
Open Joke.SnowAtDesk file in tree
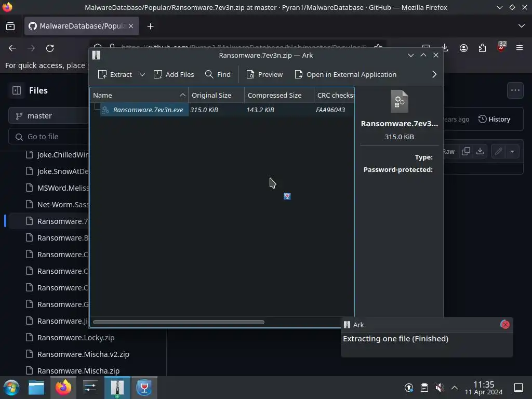tap(58, 171)
